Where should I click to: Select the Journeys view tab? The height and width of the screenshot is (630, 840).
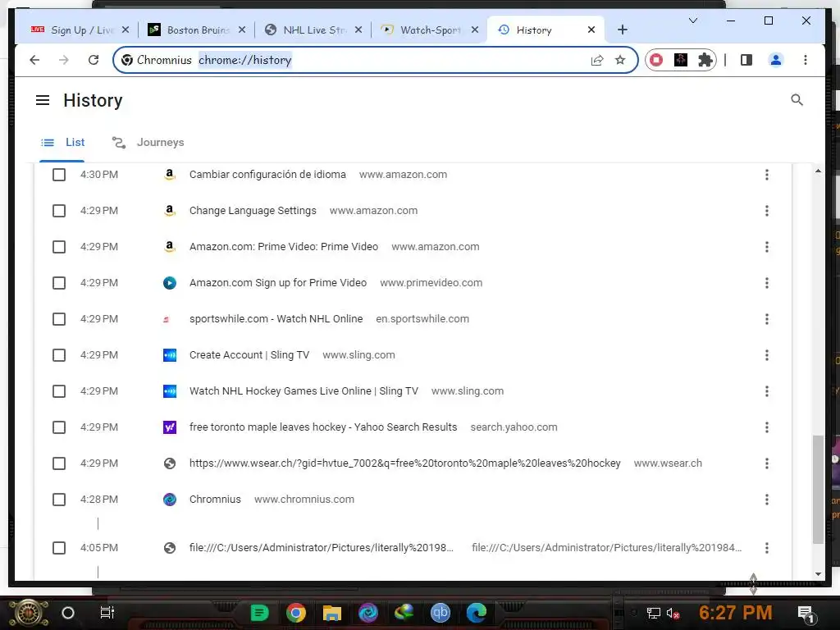click(x=148, y=143)
